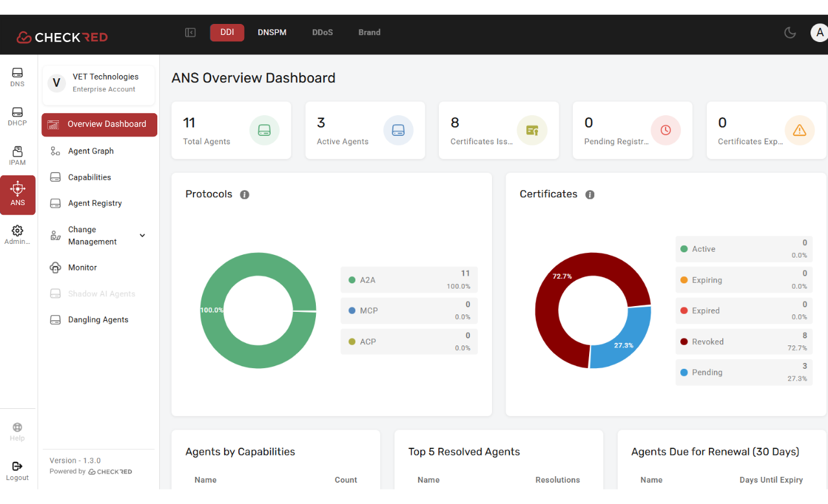Click the Logout icon
The height and width of the screenshot is (504, 828).
pos(17,470)
